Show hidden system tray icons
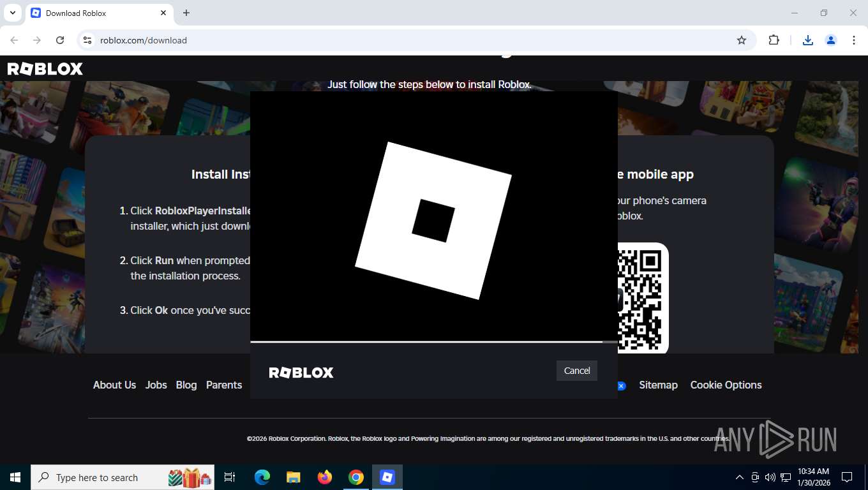 point(740,477)
